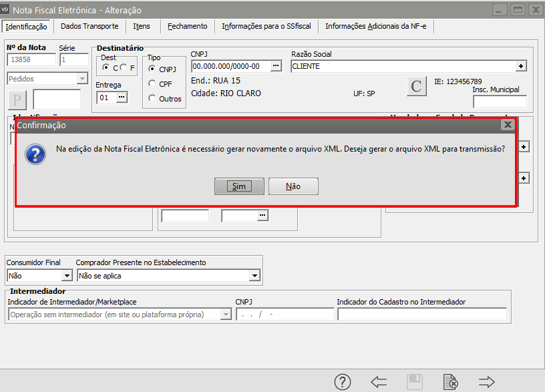Click the help question mark icon
The width and height of the screenshot is (545, 392).
343,382
